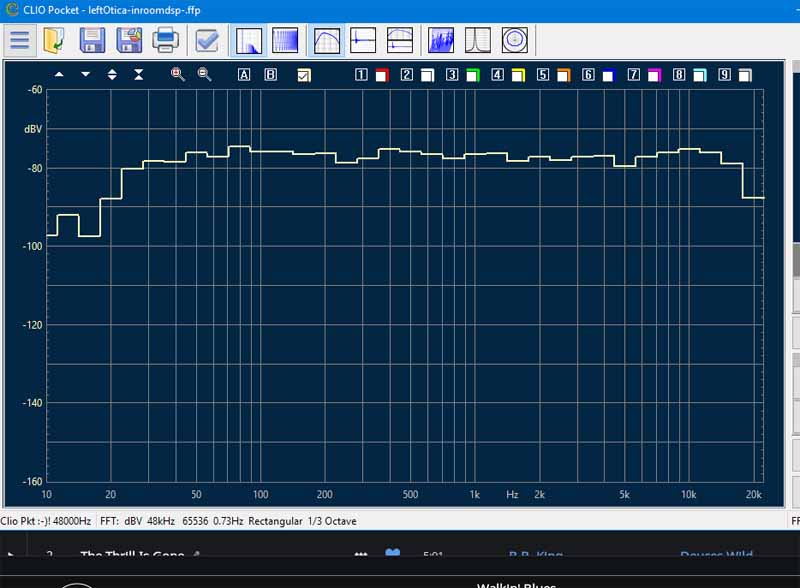Store curve in overlay slot 7
The height and width of the screenshot is (588, 800).
coord(634,75)
